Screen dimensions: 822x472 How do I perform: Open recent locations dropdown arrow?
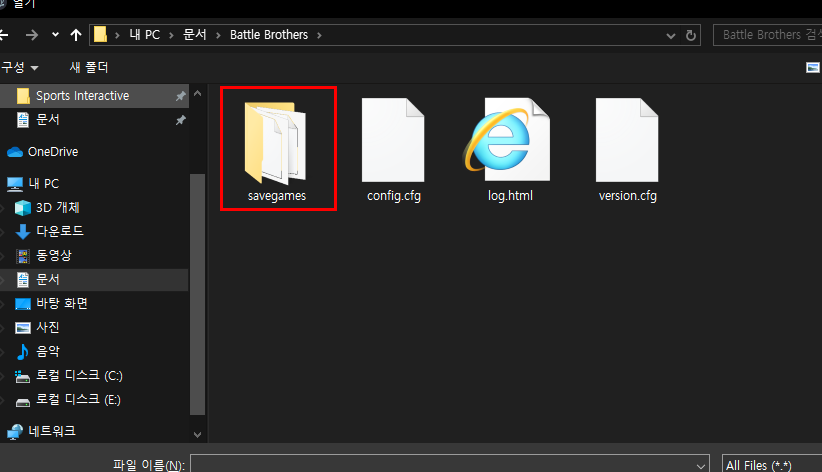55,35
